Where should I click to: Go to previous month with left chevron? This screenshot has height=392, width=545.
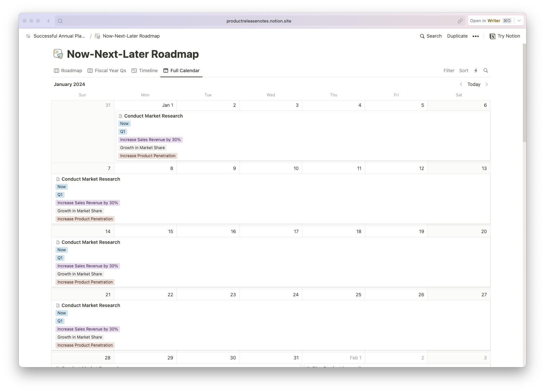tap(461, 84)
